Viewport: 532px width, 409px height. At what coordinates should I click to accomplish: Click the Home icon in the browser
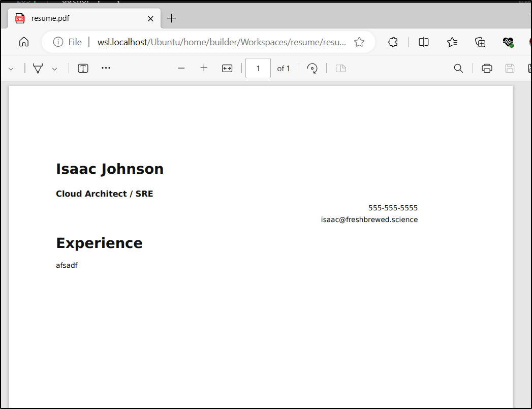(x=24, y=42)
